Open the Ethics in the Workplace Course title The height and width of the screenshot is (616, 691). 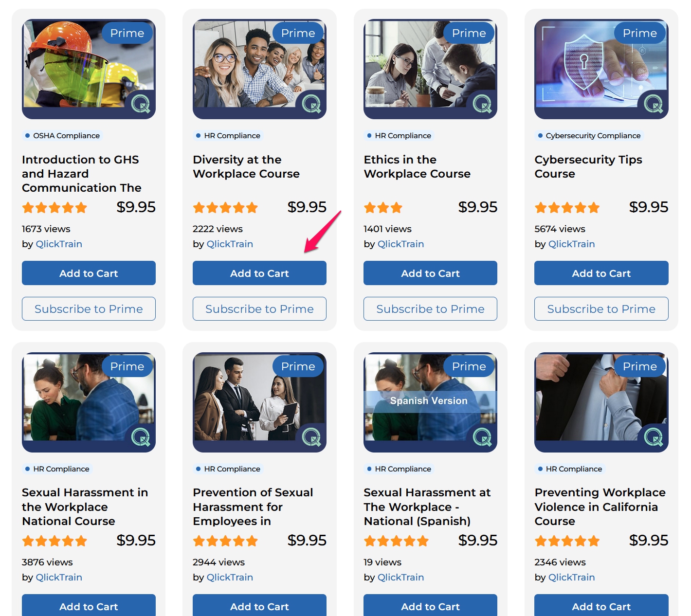(x=417, y=167)
